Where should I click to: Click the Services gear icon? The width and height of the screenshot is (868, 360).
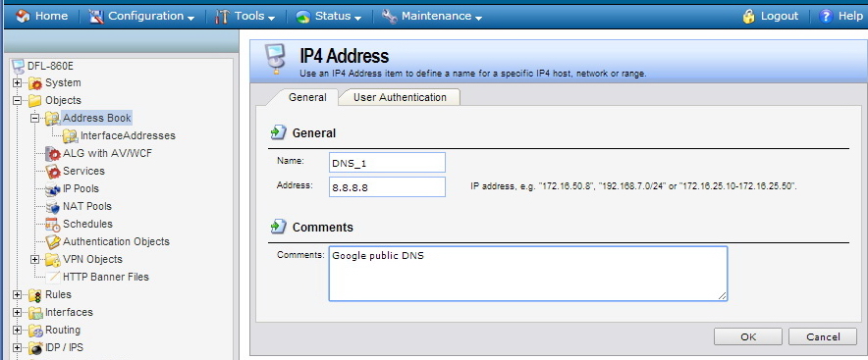coord(53,171)
